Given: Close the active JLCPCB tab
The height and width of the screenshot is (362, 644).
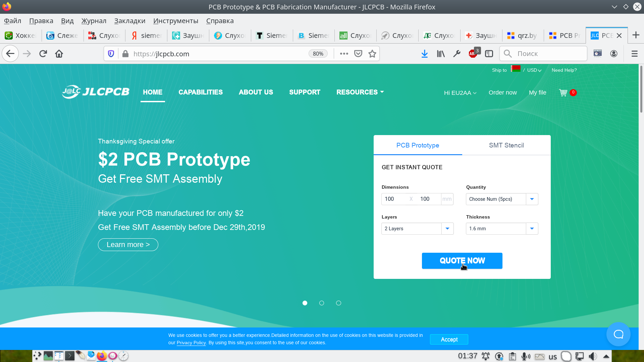Looking at the screenshot, I should coord(619,36).
